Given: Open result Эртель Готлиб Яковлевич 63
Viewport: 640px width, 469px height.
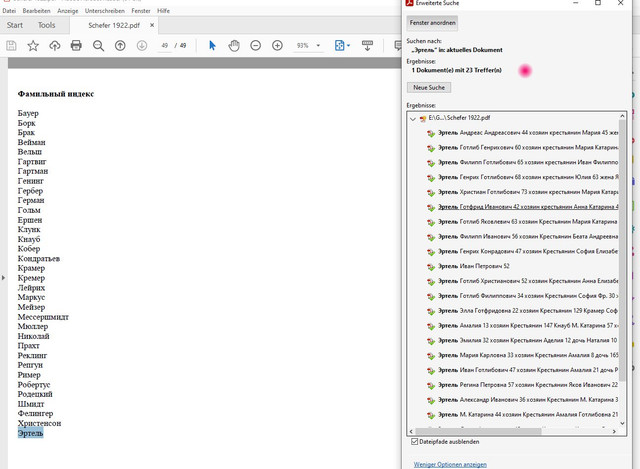Looking at the screenshot, I should [x=528, y=222].
